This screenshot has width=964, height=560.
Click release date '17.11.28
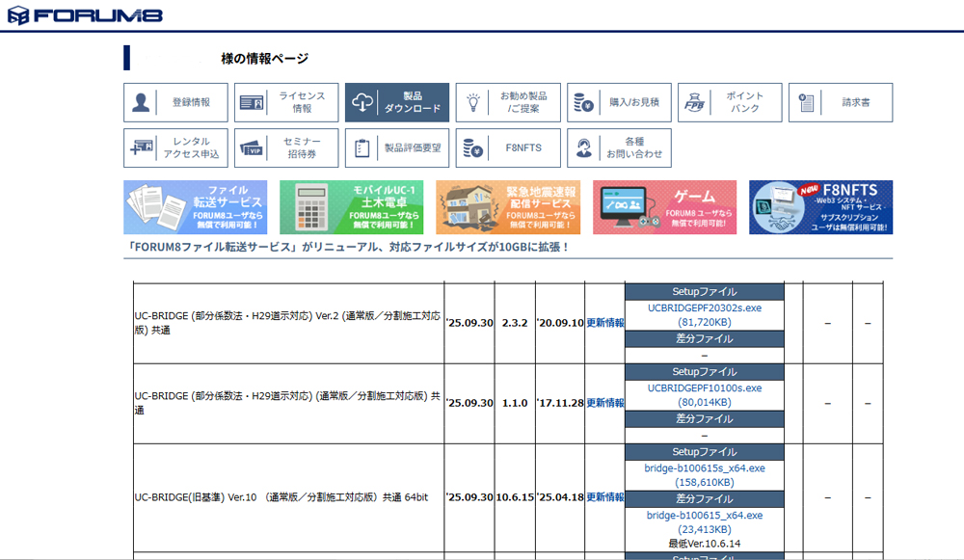tap(560, 403)
